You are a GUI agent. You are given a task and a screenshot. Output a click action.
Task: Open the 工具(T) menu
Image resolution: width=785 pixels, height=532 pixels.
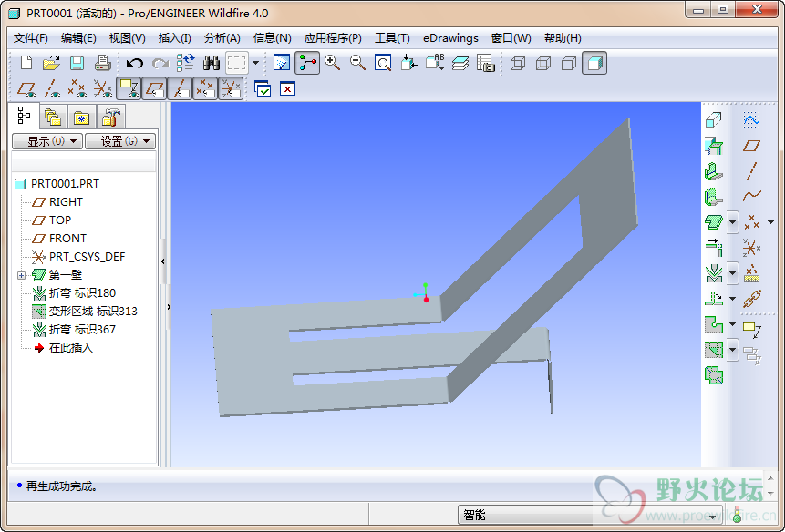click(x=392, y=38)
